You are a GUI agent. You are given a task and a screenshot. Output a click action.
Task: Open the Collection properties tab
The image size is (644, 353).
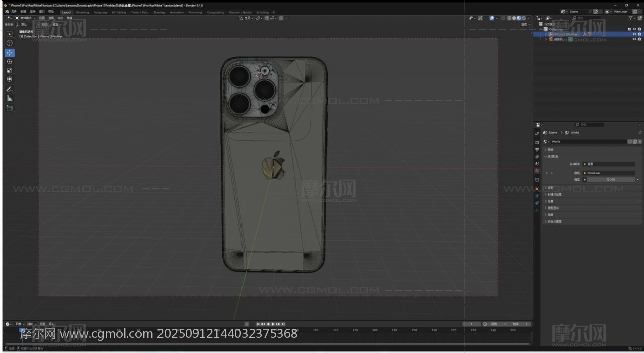[537, 180]
